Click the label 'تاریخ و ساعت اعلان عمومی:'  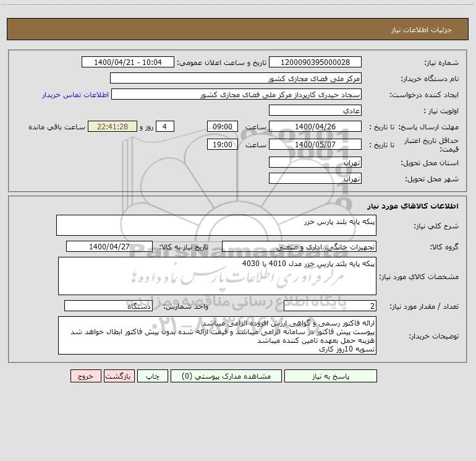pos(222,62)
